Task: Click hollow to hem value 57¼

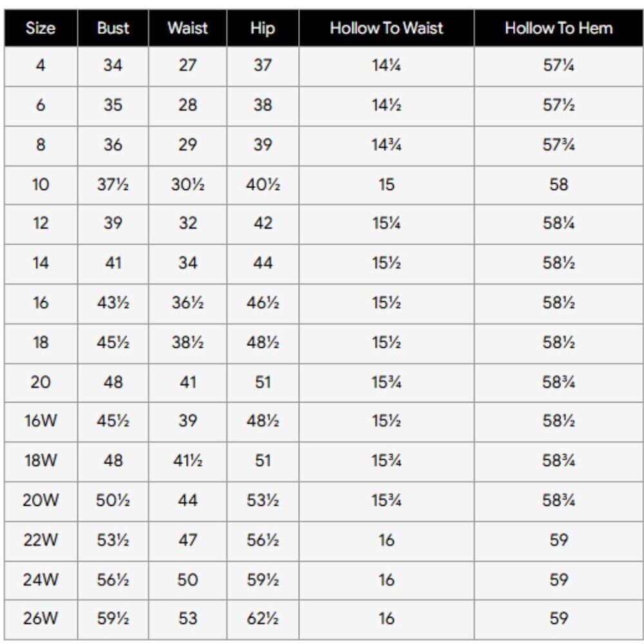Action: 558,65
